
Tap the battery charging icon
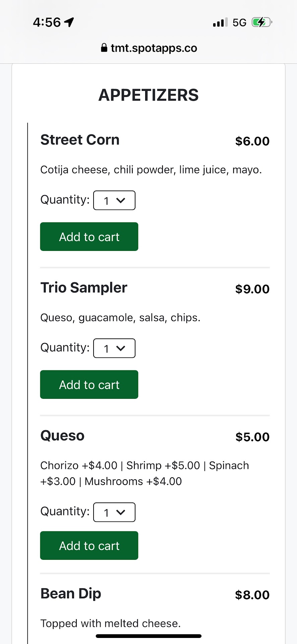[261, 22]
